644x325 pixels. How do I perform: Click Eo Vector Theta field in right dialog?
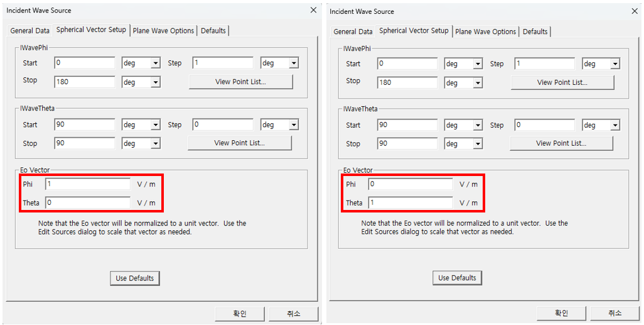(410, 203)
